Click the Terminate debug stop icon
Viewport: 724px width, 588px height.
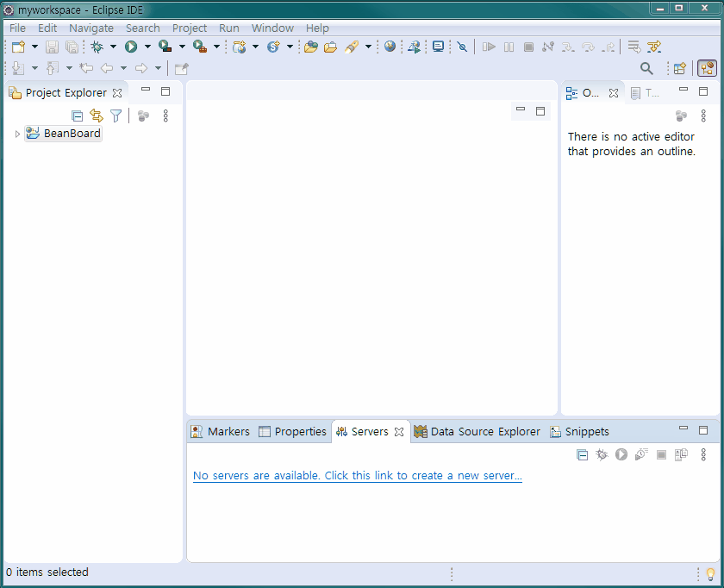[x=528, y=47]
